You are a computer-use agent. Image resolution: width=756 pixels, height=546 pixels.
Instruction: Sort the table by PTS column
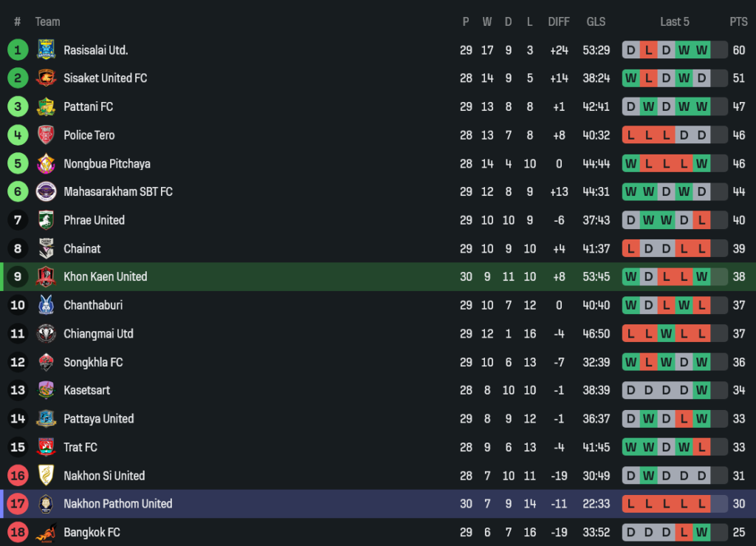tap(738, 21)
